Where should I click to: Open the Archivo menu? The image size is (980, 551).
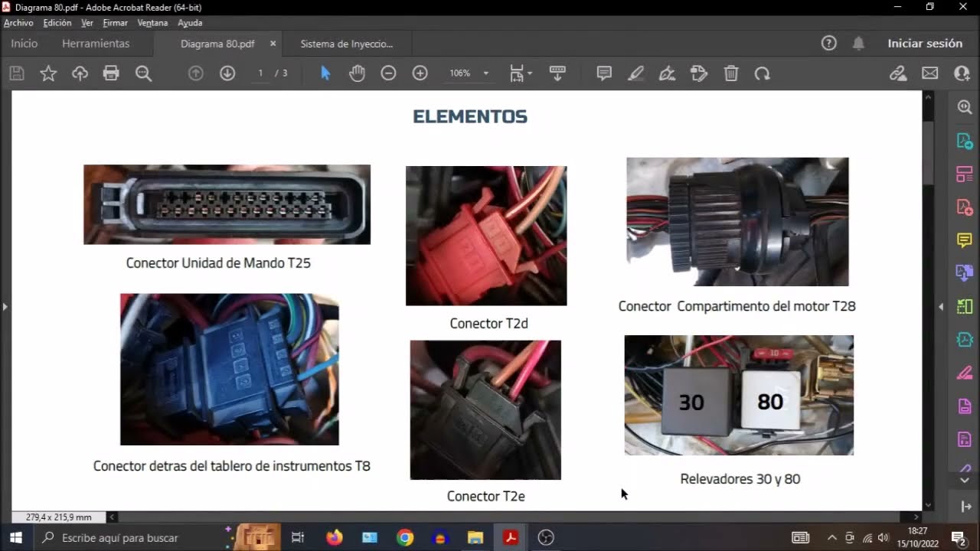click(x=18, y=23)
